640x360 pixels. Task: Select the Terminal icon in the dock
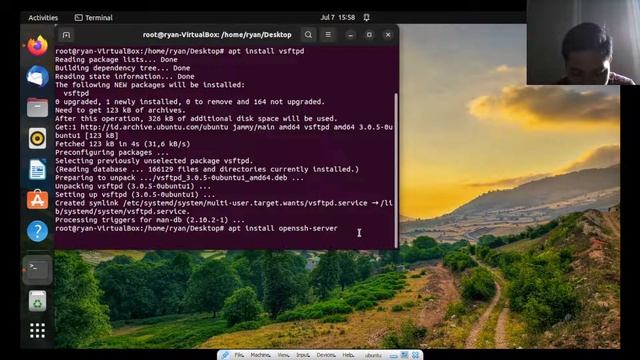37,269
